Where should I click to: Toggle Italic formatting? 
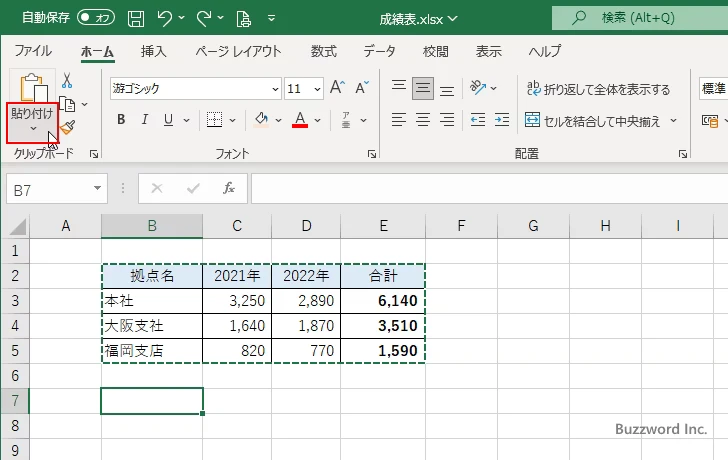point(145,120)
